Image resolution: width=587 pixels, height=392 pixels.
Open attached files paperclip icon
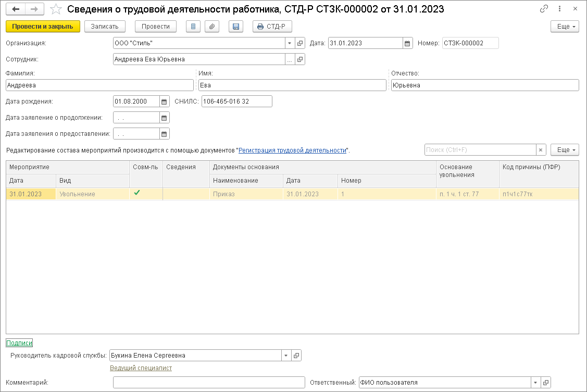click(212, 27)
